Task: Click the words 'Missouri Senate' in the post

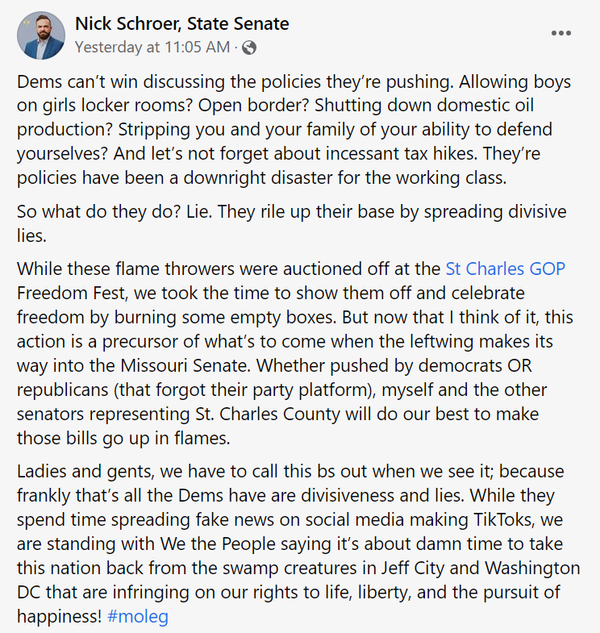Action: 185,366
